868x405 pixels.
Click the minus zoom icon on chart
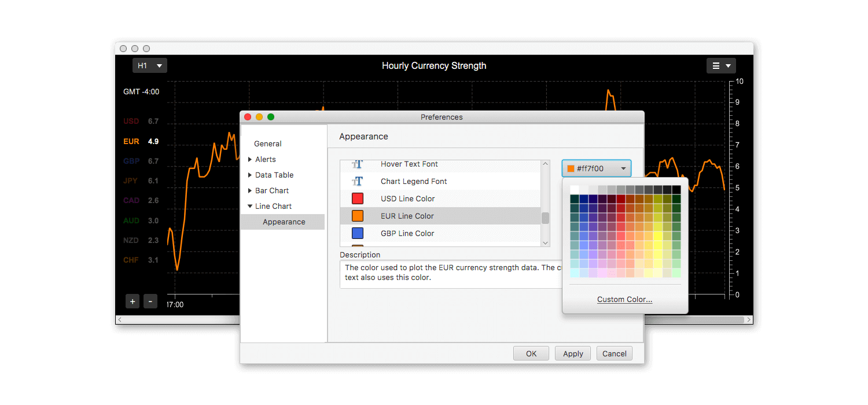tap(150, 301)
